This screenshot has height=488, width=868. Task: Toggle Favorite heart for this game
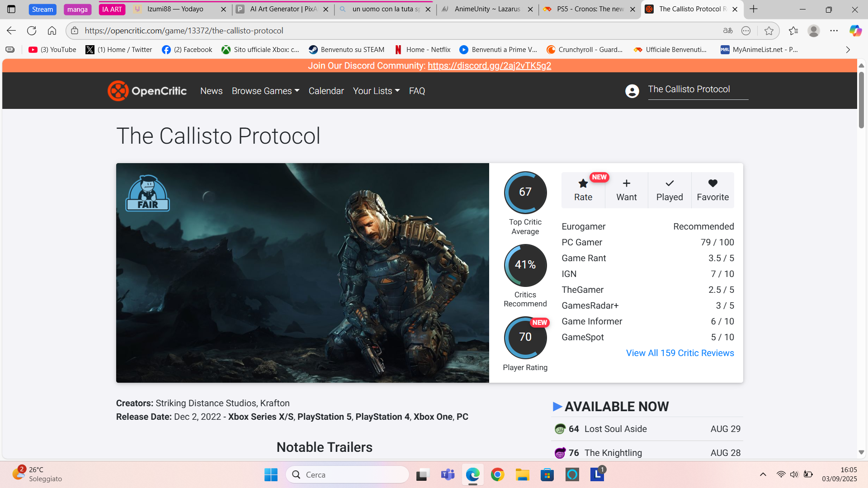click(712, 190)
